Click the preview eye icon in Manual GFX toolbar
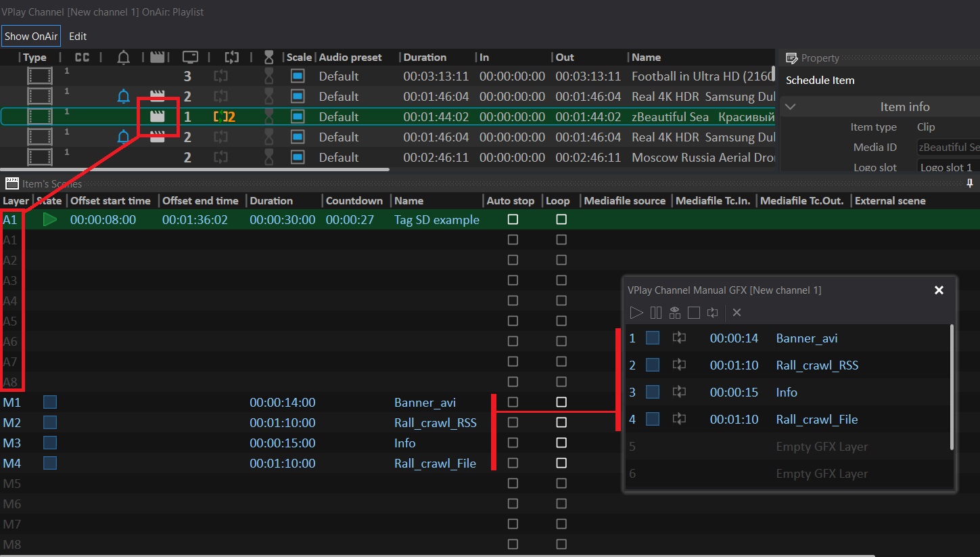 [x=674, y=313]
